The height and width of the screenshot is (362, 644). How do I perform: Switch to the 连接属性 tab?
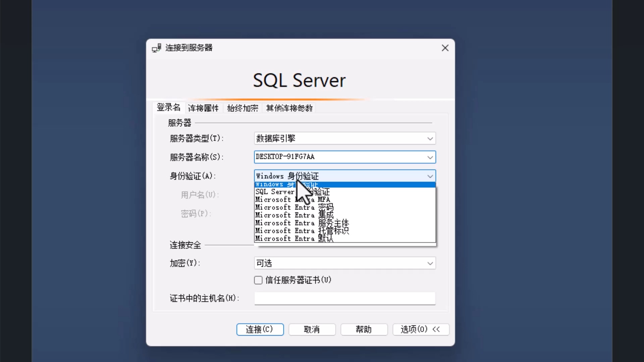point(204,108)
